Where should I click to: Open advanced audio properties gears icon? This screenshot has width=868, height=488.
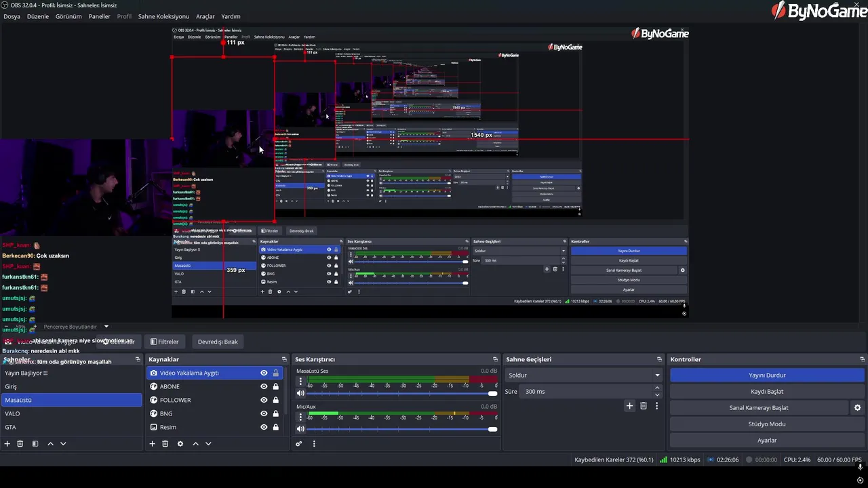pos(298,444)
